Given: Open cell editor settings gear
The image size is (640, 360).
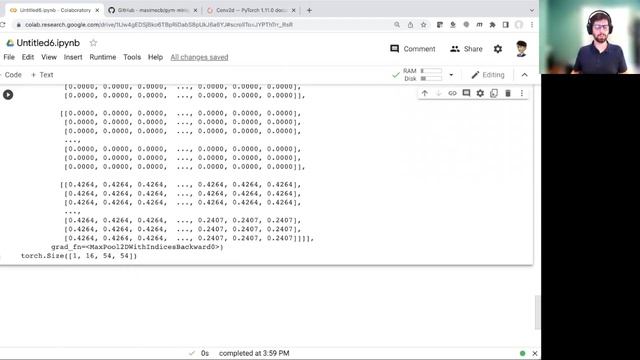Looking at the screenshot, I should click(480, 93).
